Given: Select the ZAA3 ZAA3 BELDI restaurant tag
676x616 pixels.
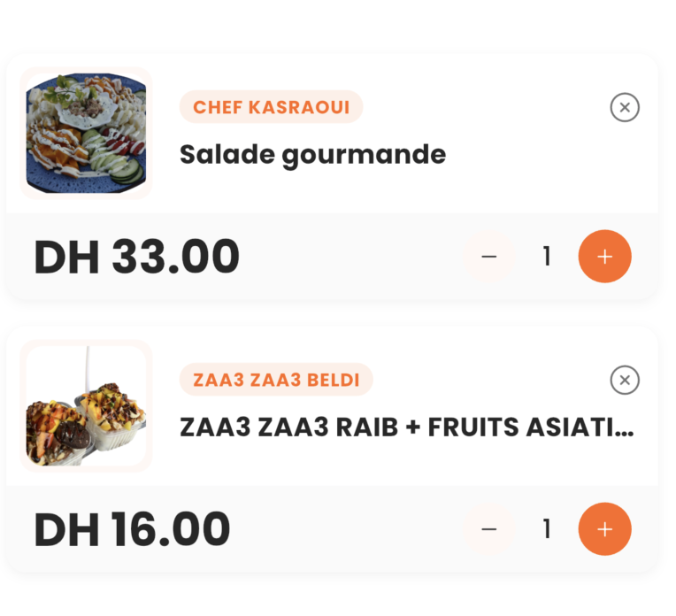Looking at the screenshot, I should pyautogui.click(x=276, y=380).
